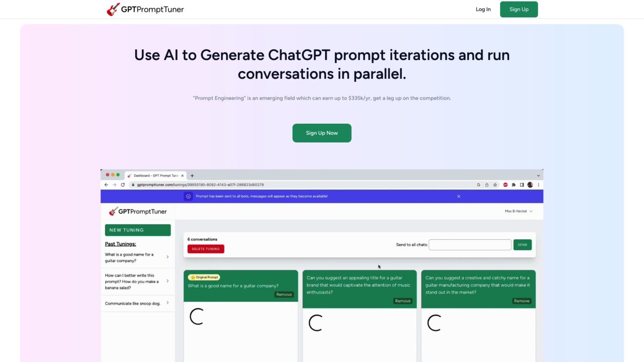
Task: Click the Google G icon in the browser toolbar
Action: pos(478,185)
